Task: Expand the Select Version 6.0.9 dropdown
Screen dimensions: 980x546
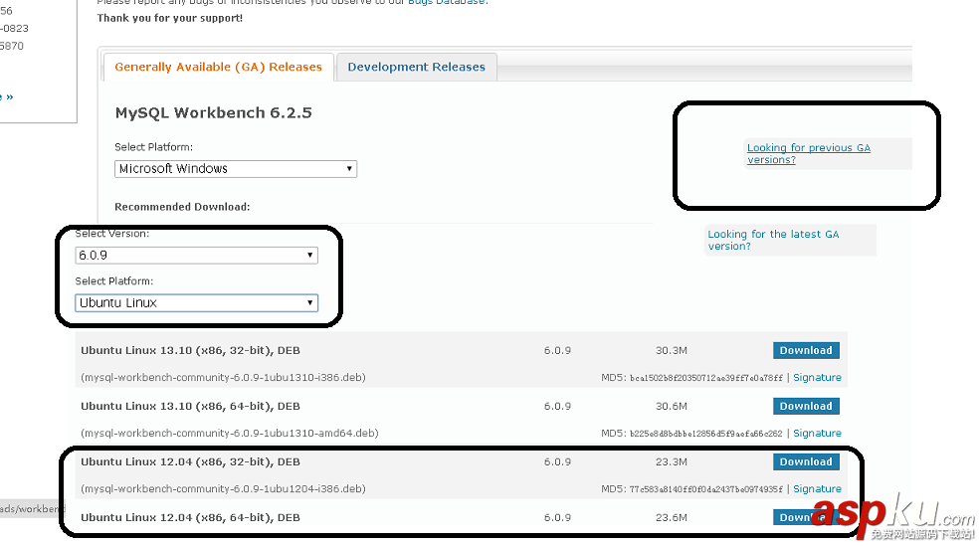Action: pyautogui.click(x=196, y=255)
